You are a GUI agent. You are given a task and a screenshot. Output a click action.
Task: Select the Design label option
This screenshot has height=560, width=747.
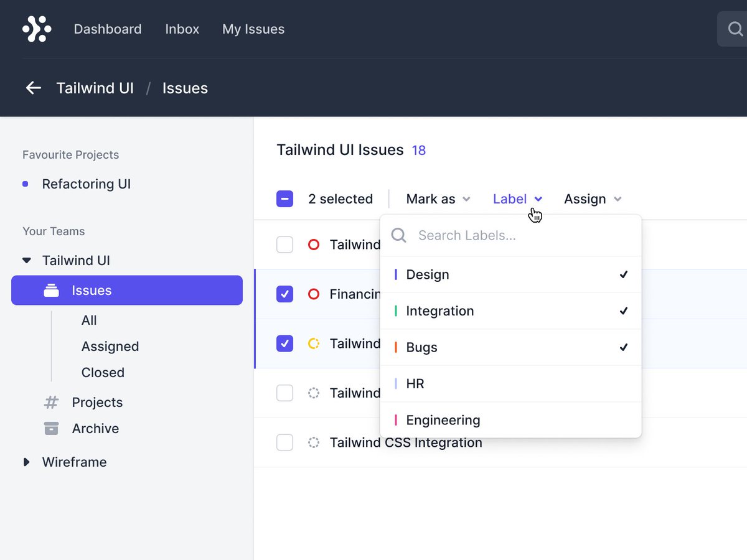pyautogui.click(x=510, y=274)
